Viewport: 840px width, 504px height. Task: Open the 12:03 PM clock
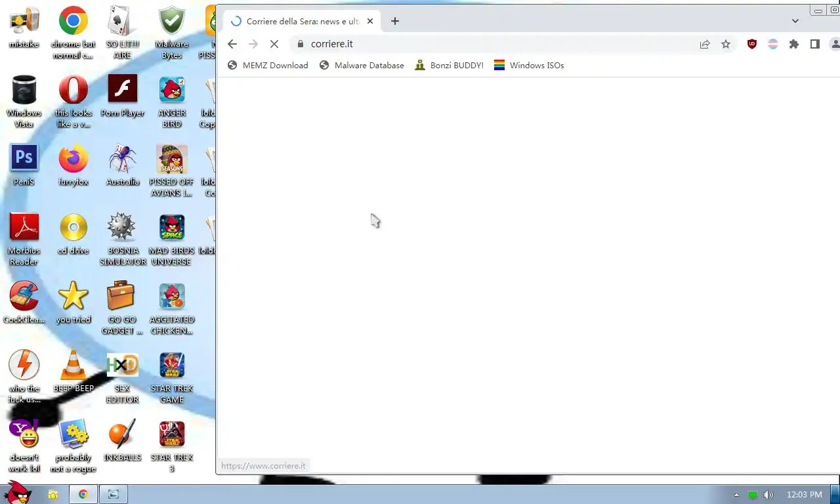point(804,495)
